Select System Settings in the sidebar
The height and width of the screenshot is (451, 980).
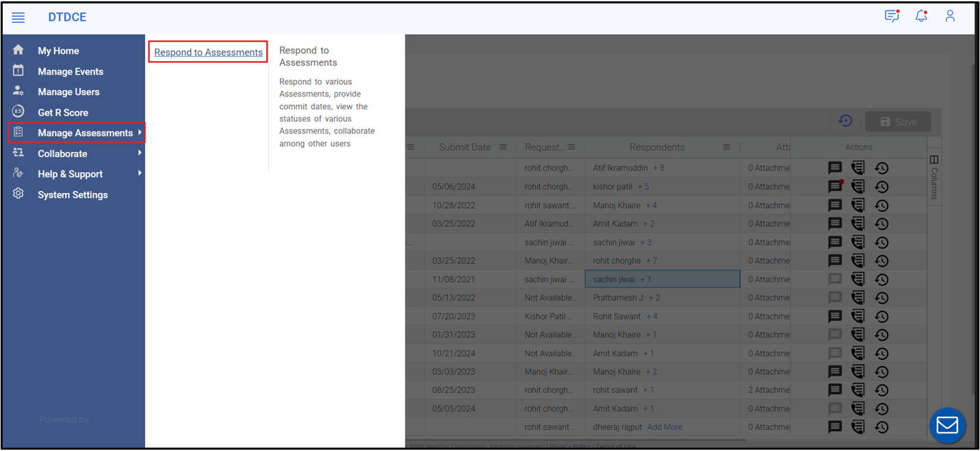(x=73, y=194)
